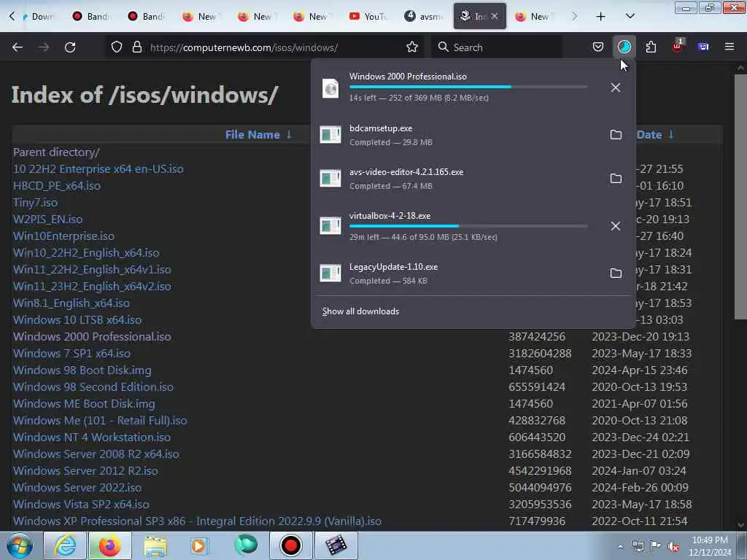The height and width of the screenshot is (560, 747).
Task: Click the Windows NT 4 Workstation.iso link
Action: click(92, 437)
